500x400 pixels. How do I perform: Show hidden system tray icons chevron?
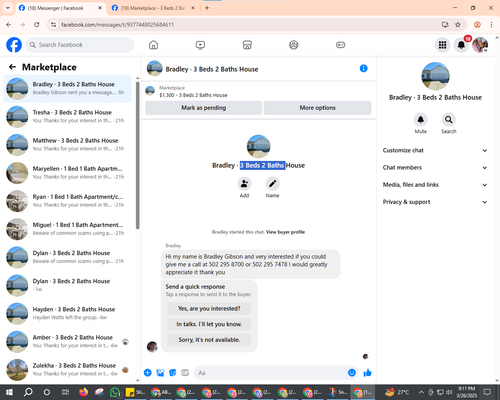421,392
